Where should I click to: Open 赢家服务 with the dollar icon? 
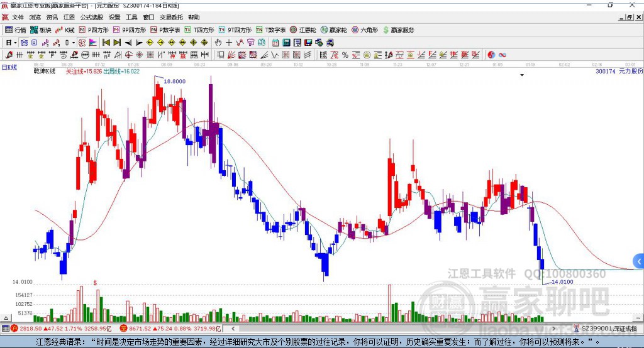398,30
